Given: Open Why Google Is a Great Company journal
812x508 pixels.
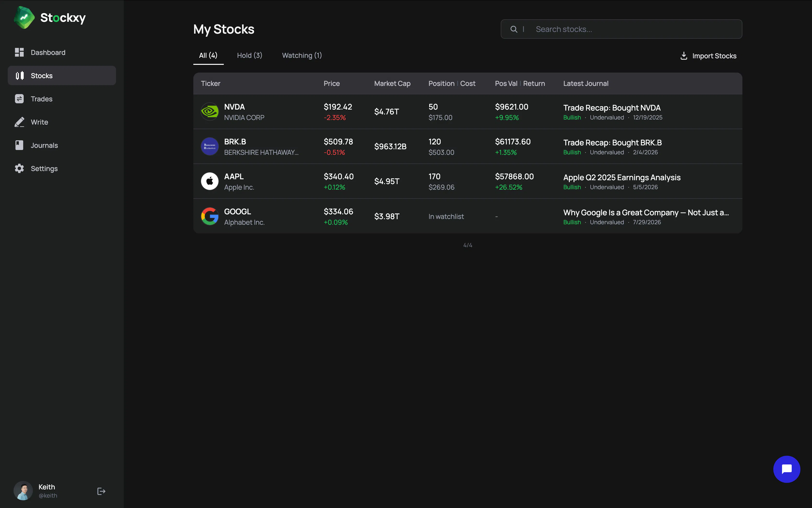Looking at the screenshot, I should coord(646,212).
